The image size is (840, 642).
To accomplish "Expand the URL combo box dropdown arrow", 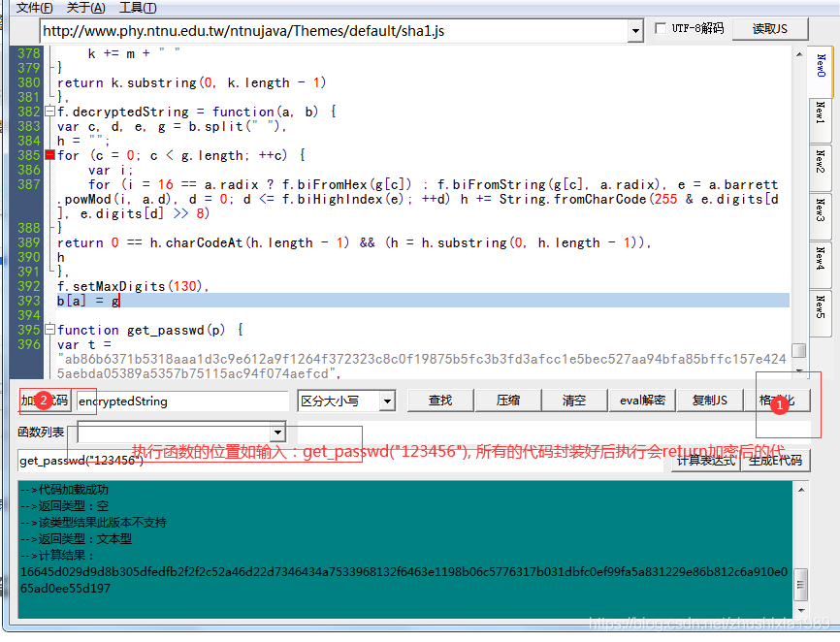I will [635, 31].
